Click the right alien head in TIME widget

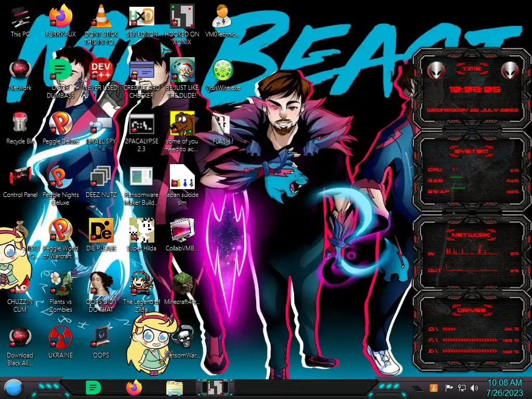510,71
